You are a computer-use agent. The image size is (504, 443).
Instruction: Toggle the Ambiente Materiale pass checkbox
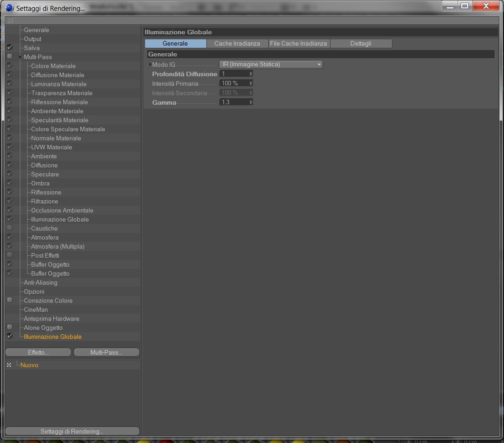pos(9,111)
